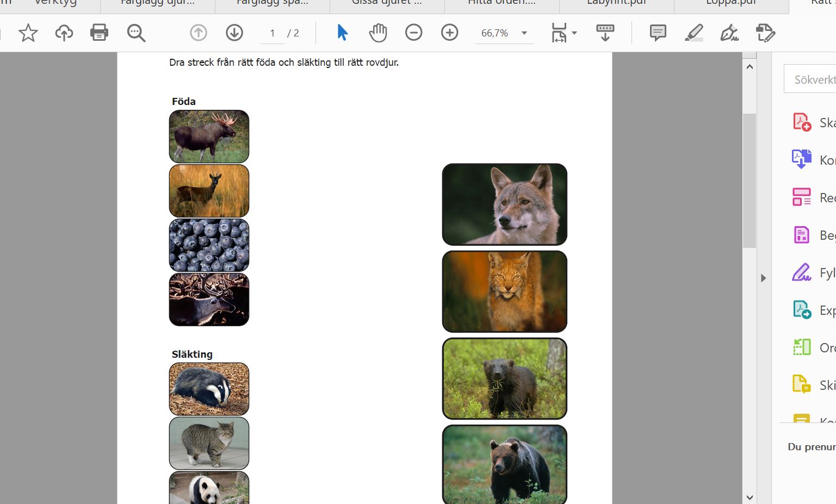This screenshot has width=836, height=504.
Task: Print the document using printer icon
Action: (99, 33)
